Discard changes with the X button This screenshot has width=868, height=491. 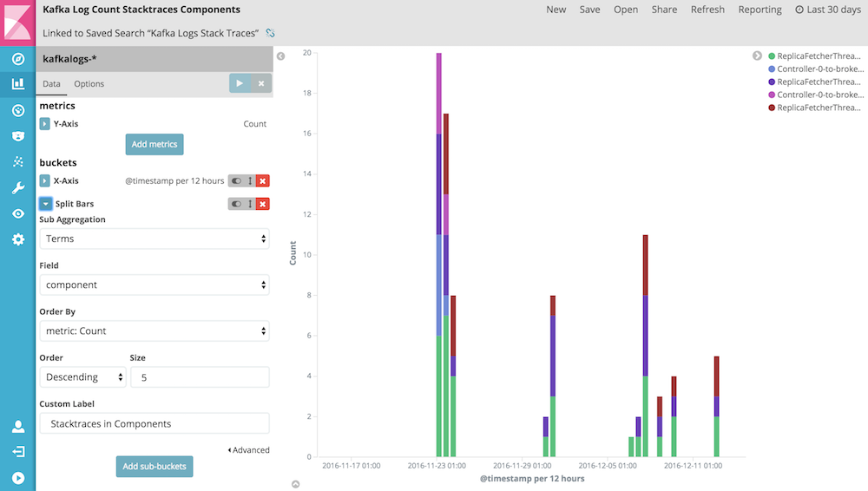point(261,83)
